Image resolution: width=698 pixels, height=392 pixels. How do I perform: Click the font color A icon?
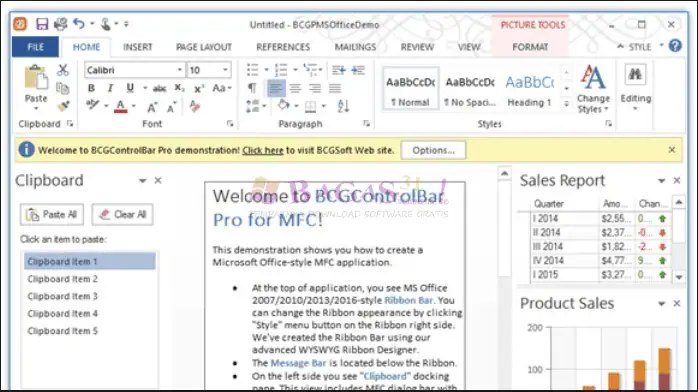click(120, 106)
